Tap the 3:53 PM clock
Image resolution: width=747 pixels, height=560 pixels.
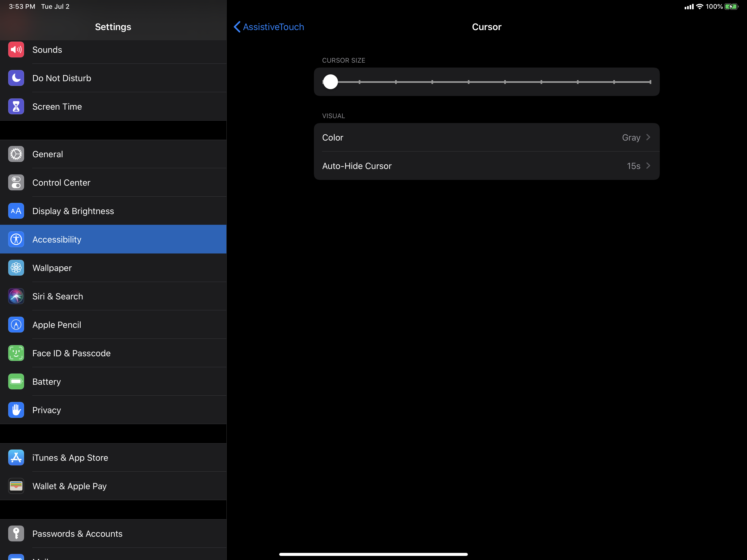pyautogui.click(x=22, y=6)
